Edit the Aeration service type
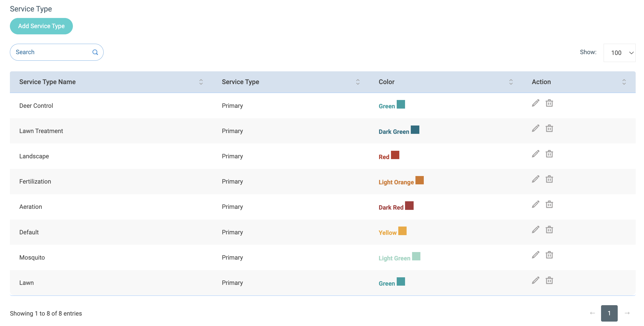The image size is (644, 326). (x=535, y=204)
